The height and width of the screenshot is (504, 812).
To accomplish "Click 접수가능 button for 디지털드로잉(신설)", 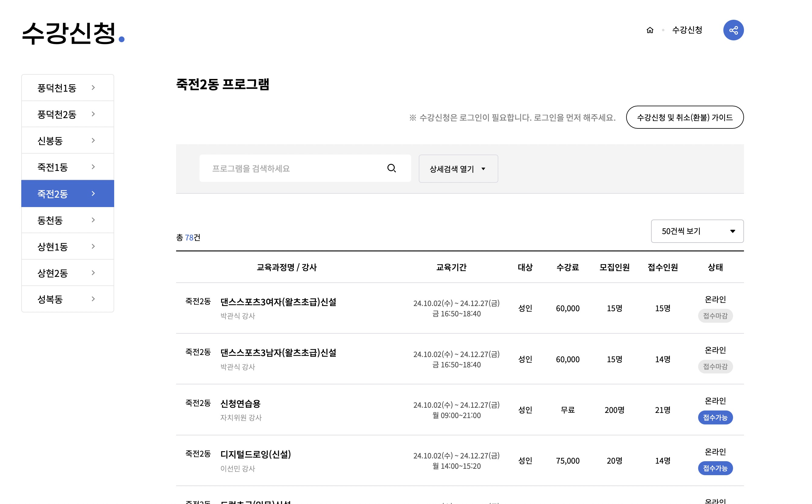I will (x=715, y=468).
